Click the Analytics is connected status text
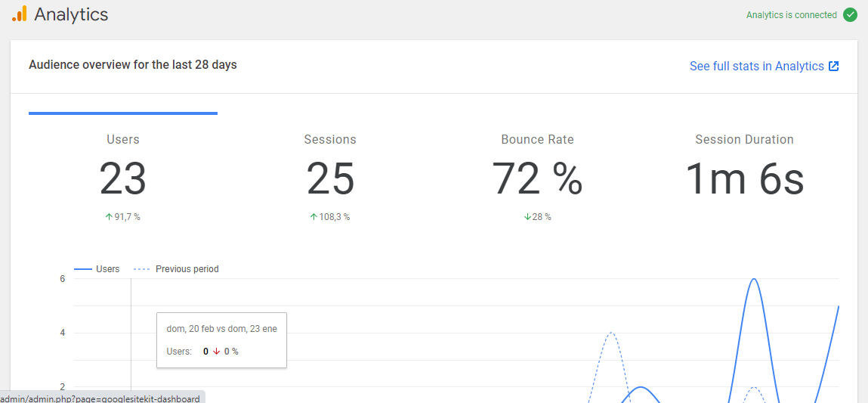This screenshot has width=868, height=403. click(x=792, y=15)
